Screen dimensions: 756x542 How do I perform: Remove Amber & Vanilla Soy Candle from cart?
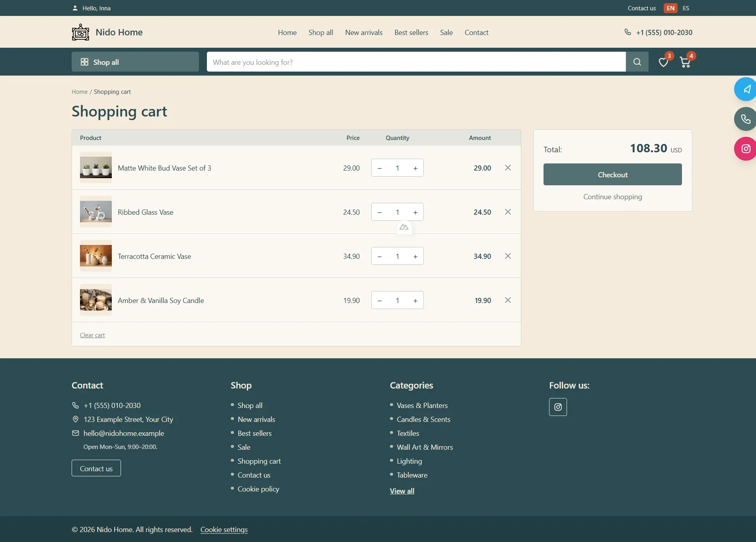point(508,300)
